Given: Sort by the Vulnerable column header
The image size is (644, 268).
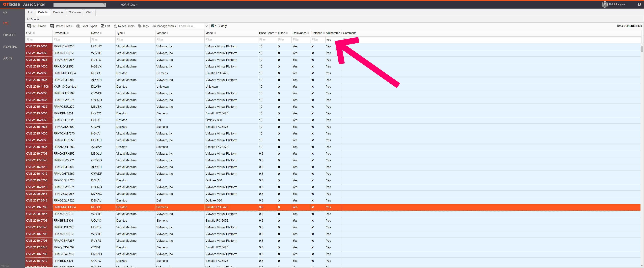Looking at the screenshot, I should click(334, 33).
